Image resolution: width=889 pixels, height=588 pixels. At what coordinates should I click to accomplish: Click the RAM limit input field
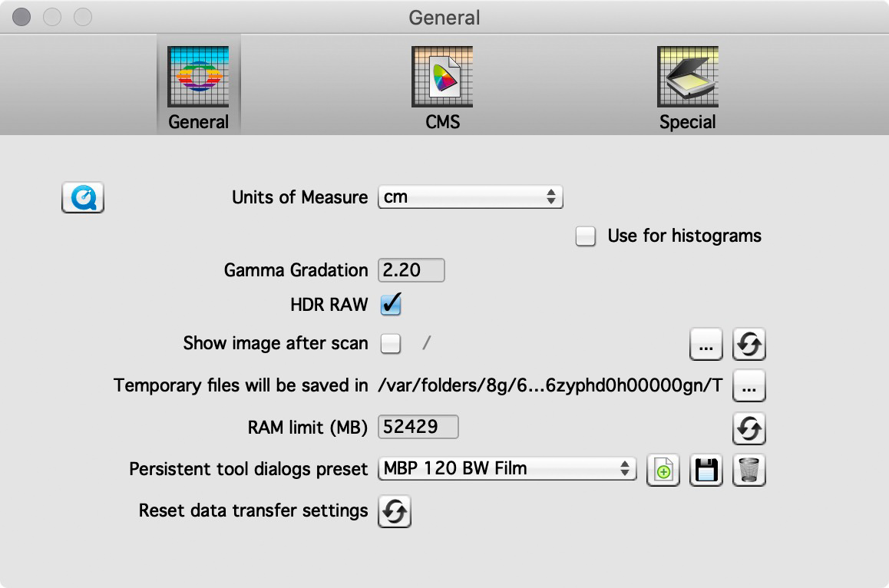click(x=418, y=427)
